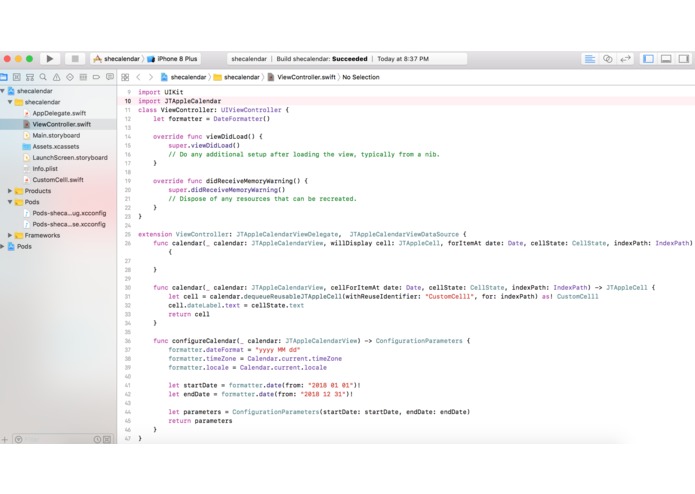Open Assets.xcassets
Screen dimensions: 695x494
pos(58,147)
